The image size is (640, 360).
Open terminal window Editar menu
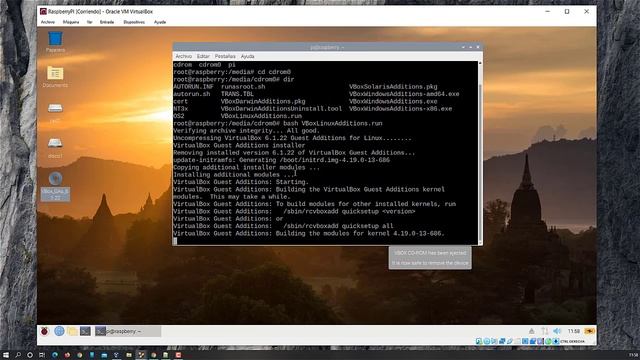(203, 56)
